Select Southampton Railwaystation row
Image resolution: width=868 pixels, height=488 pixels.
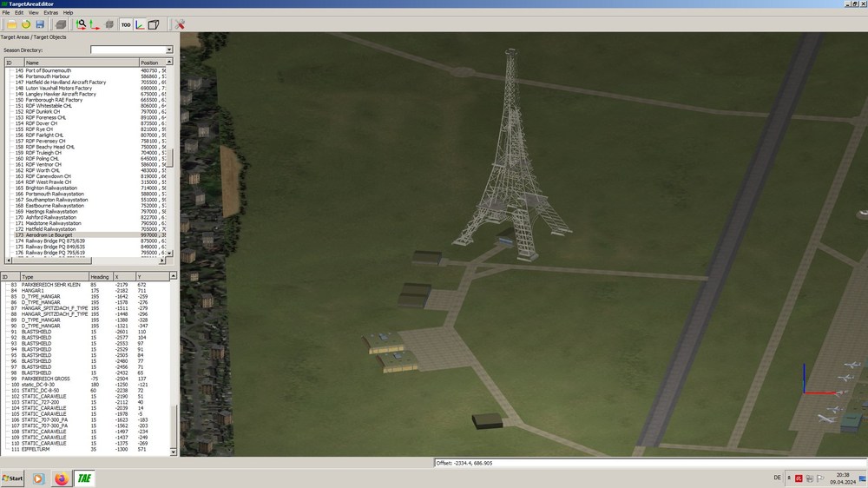click(x=85, y=200)
